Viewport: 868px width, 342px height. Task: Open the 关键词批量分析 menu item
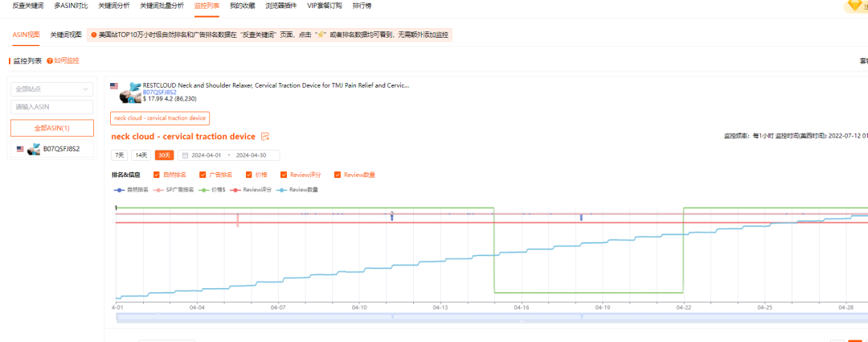pos(162,6)
